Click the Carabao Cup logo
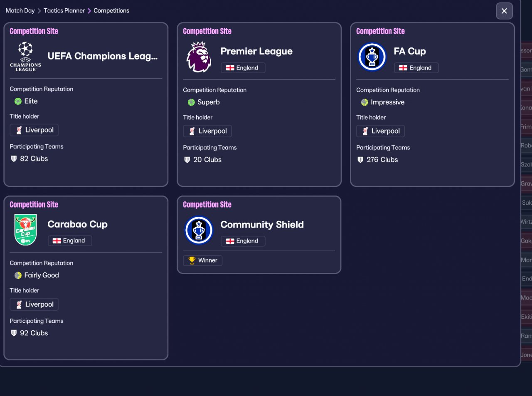The image size is (532, 396). [x=25, y=230]
